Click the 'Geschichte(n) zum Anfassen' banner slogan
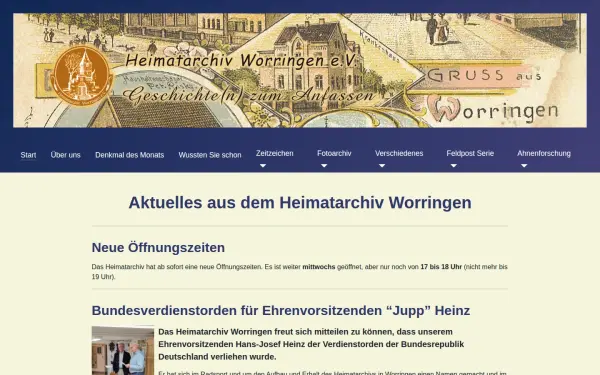 pyautogui.click(x=249, y=96)
